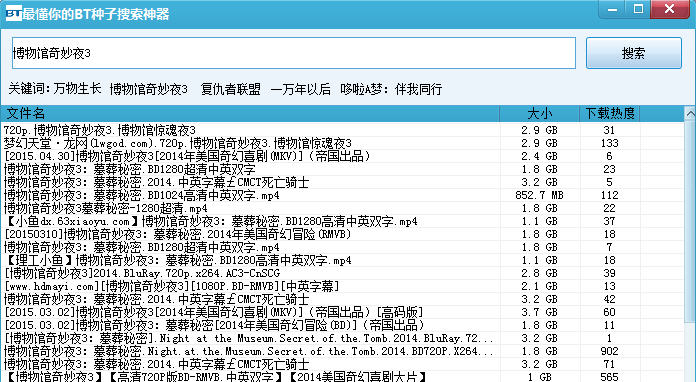Sort by the 大小 column header
The image size is (696, 382).
point(540,114)
